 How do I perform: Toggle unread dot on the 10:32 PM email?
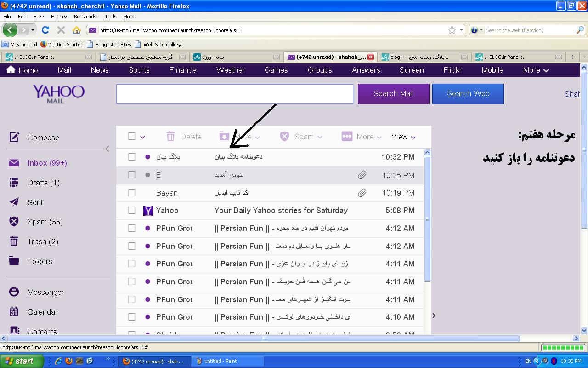[x=147, y=157]
